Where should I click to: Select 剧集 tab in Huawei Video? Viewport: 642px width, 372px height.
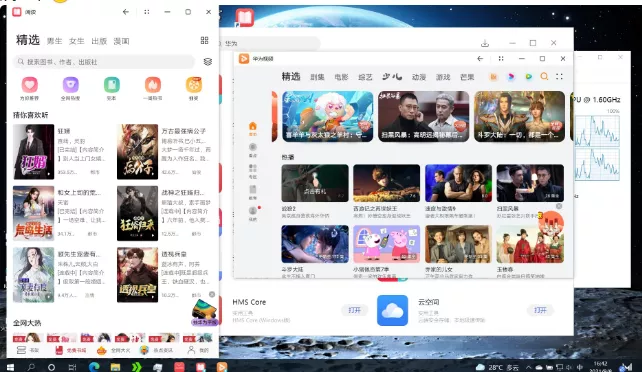(x=317, y=77)
